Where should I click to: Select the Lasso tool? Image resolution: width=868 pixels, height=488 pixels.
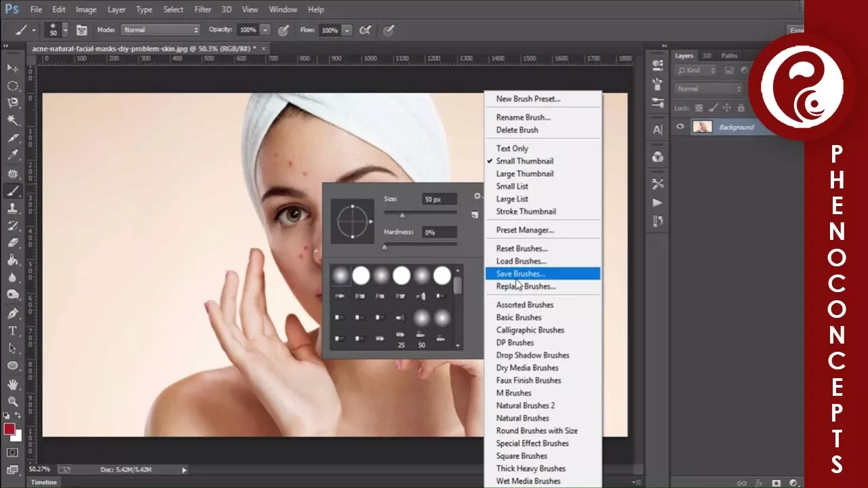(12, 103)
